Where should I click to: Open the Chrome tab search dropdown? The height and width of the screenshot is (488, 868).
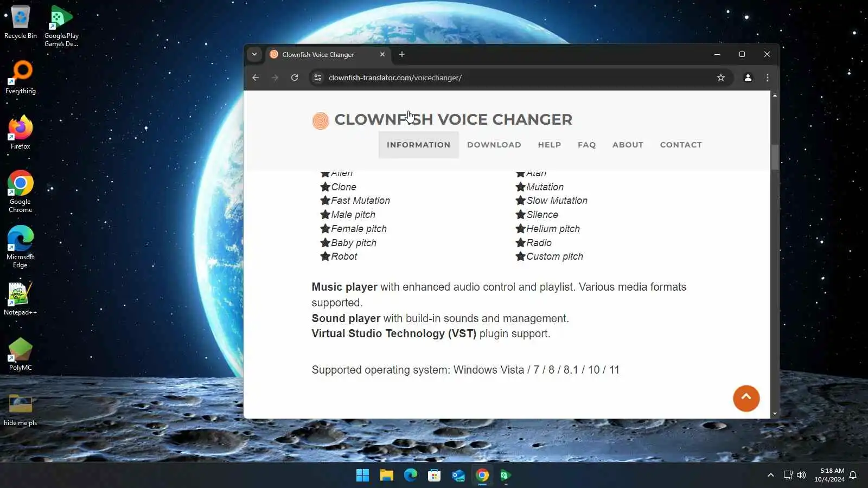pos(254,54)
